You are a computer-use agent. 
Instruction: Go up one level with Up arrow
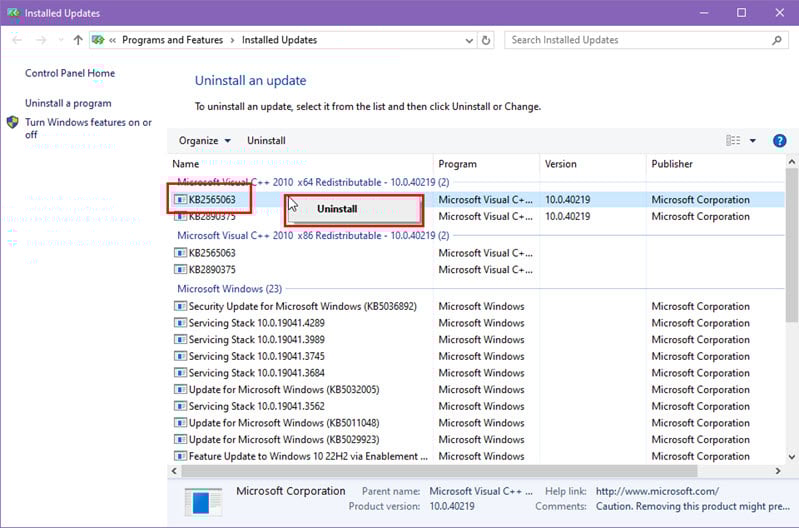coord(78,40)
